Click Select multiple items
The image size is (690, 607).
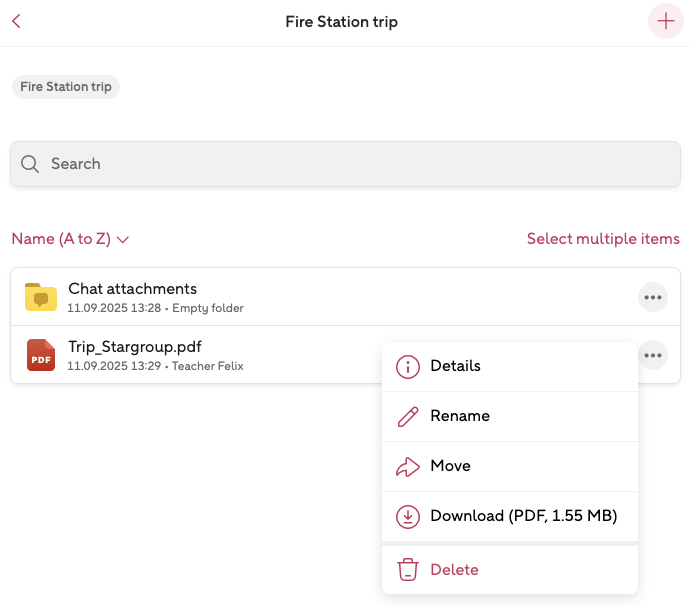tap(603, 239)
